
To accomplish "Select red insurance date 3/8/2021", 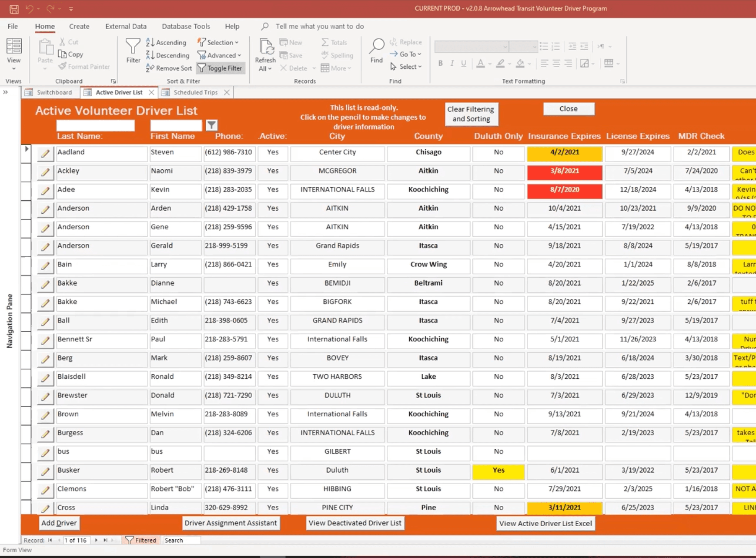I will tap(565, 172).
